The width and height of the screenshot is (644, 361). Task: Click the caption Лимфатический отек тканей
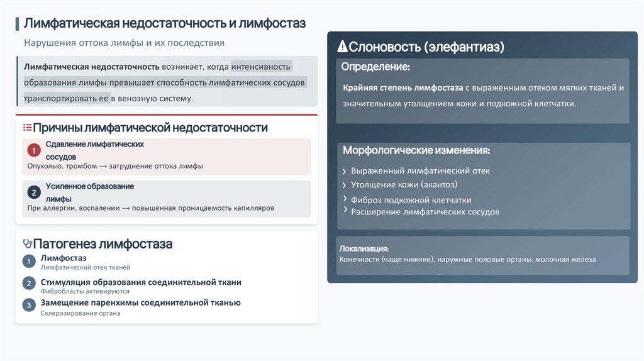[x=86, y=267]
